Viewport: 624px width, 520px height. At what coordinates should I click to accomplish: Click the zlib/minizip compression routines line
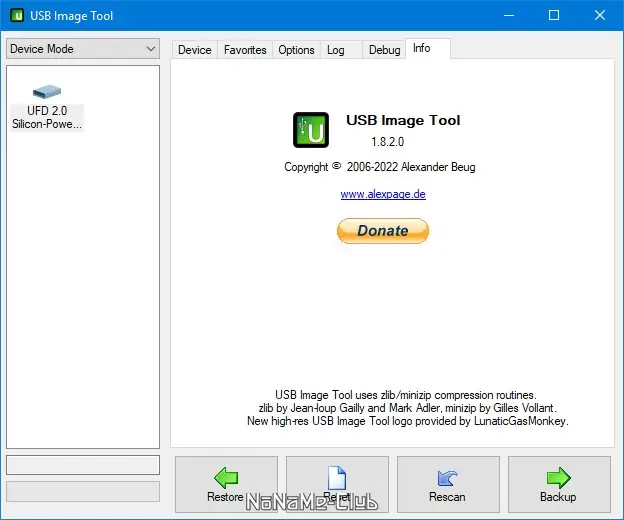coord(406,395)
